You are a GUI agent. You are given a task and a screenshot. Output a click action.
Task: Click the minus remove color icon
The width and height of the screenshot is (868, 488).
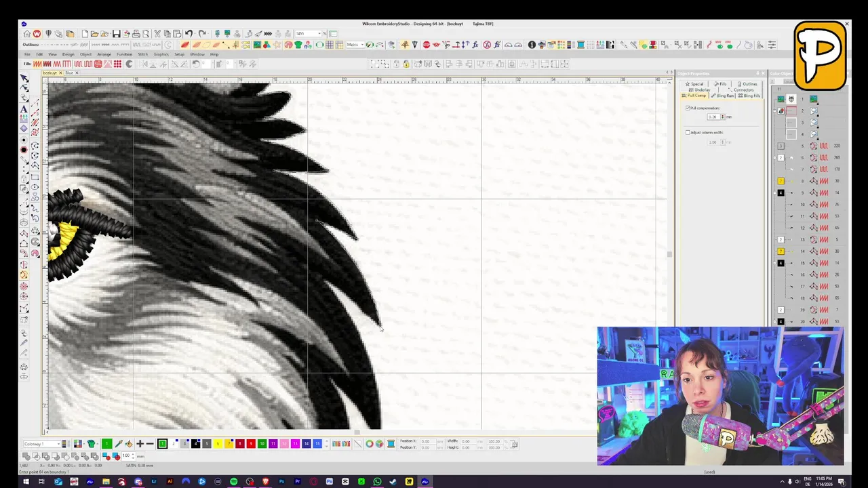[150, 444]
